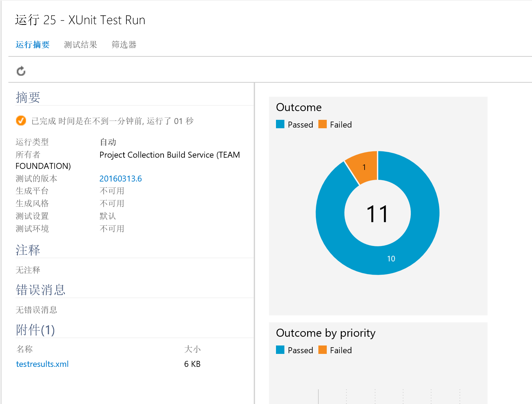Open build link 20160313.6
The width and height of the screenshot is (532, 404).
[120, 179]
